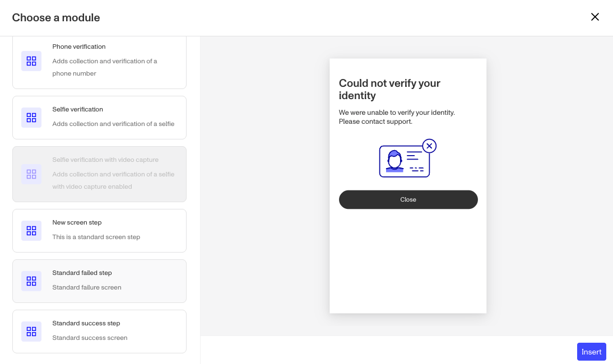Select the Standard failed step title
Viewport: 613px width, 364px height.
82,273
